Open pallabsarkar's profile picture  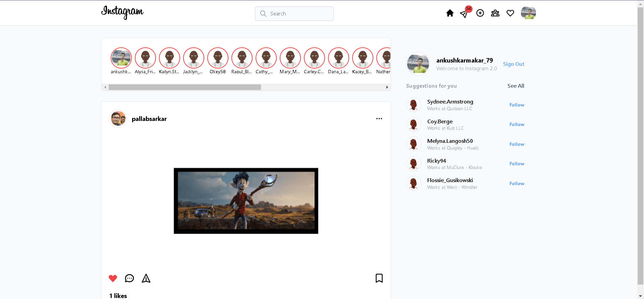(x=118, y=119)
